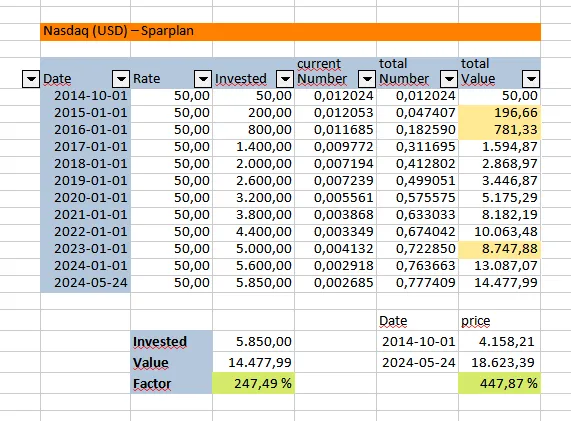Open the filter dropdown left of Date header

coord(31,79)
